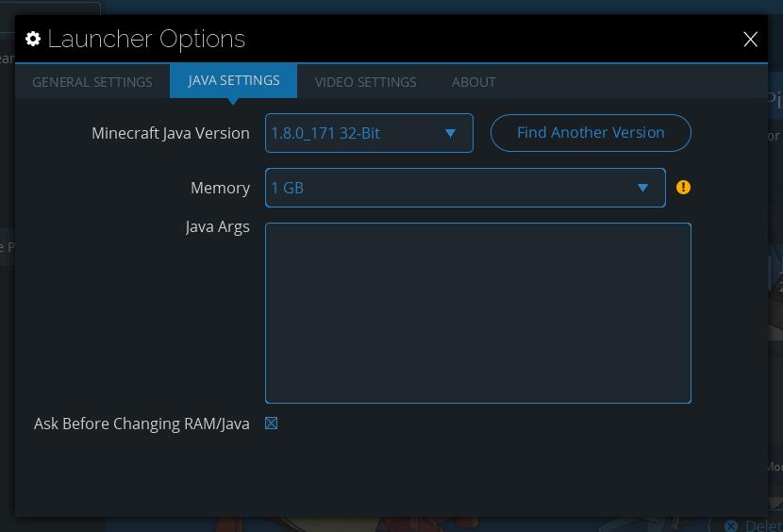This screenshot has height=532, width=783.
Task: Click the yellow memory warning icon
Action: click(684, 188)
